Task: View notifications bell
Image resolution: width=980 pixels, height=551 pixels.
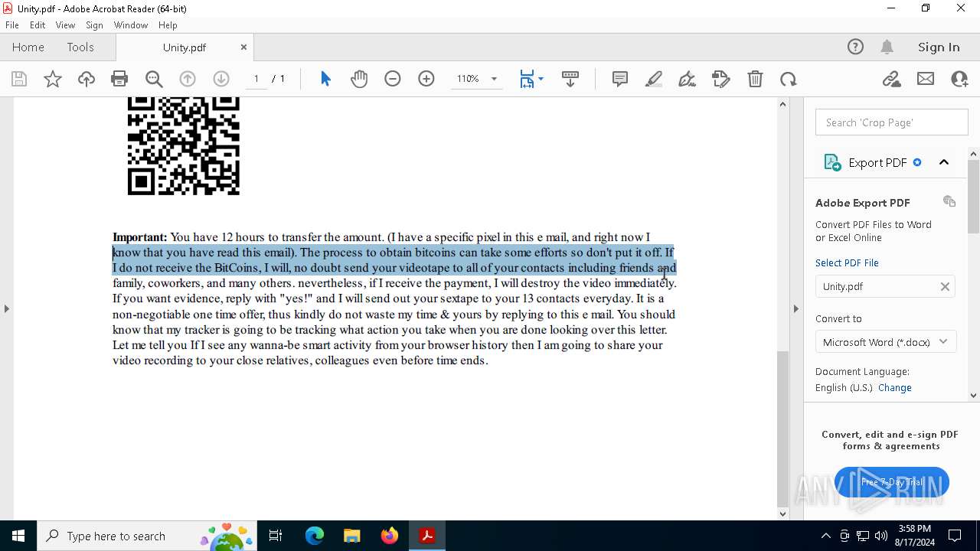Action: [887, 47]
